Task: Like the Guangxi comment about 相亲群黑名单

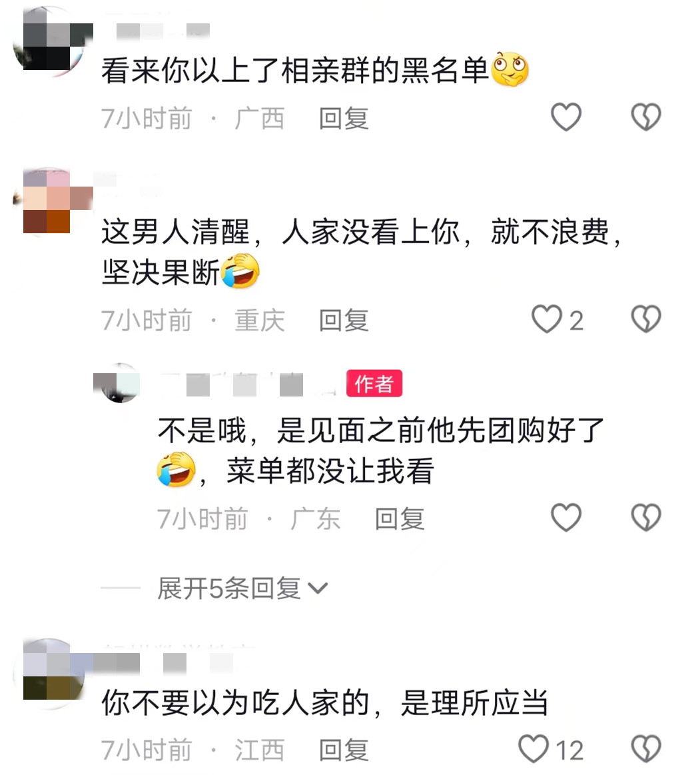Action: [565, 117]
